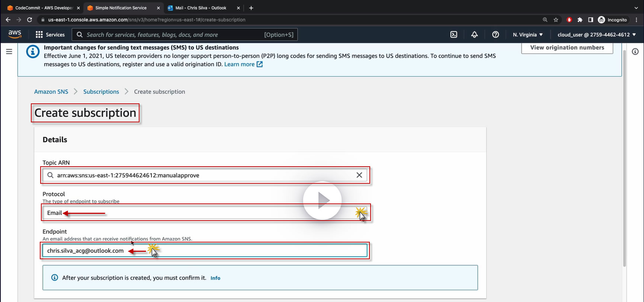The width and height of the screenshot is (644, 302).
Task: Expand the N. Virginia region dropdown
Action: 528,35
